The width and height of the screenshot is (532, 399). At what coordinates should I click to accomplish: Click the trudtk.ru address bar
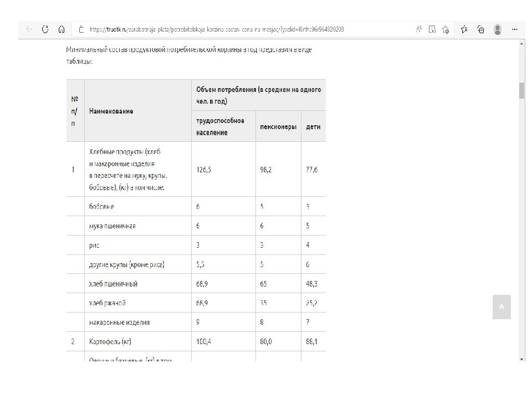217,29
